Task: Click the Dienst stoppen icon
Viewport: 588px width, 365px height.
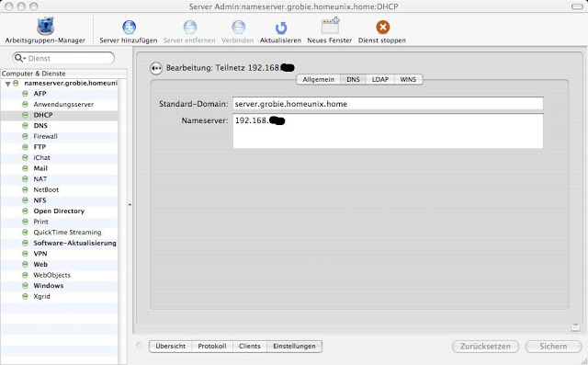Action: (x=382, y=27)
